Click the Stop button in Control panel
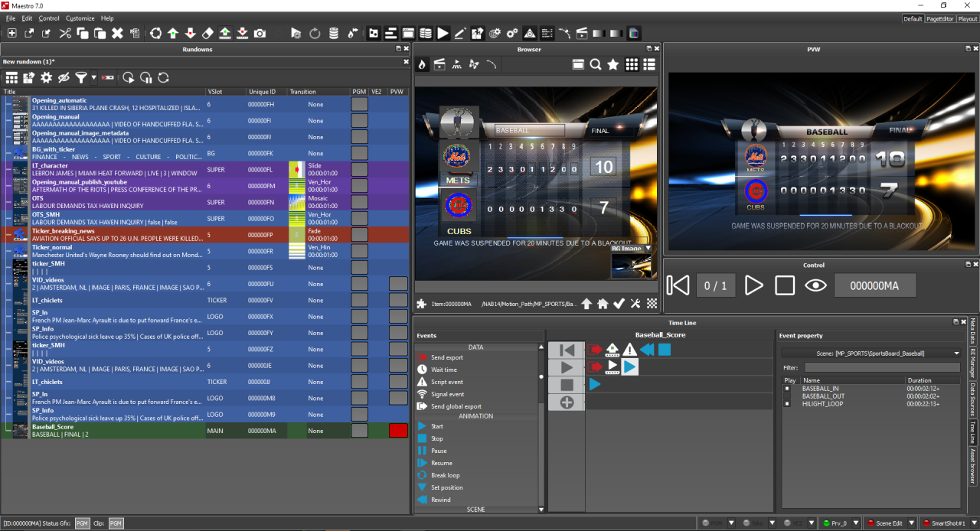The width and height of the screenshot is (980, 531). point(785,285)
